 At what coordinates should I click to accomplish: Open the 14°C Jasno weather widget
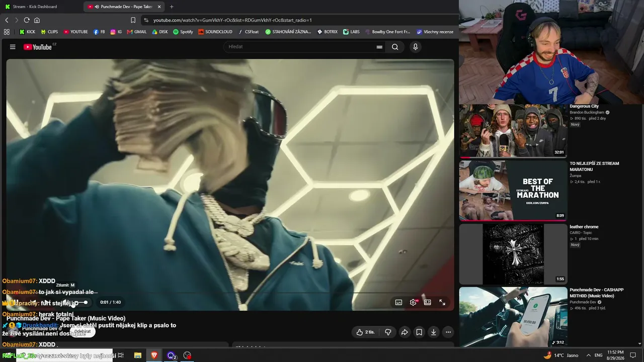pos(561,355)
